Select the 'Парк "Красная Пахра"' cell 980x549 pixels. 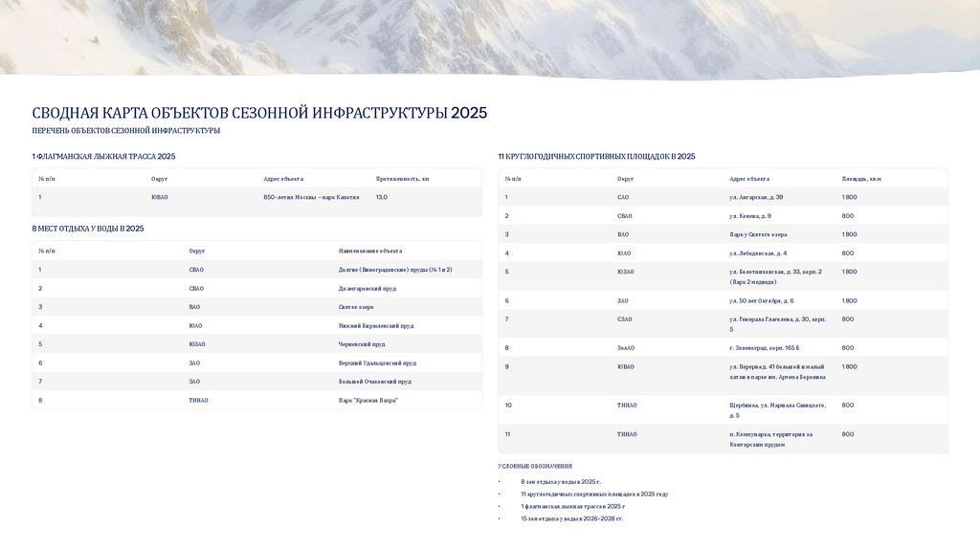click(368, 401)
